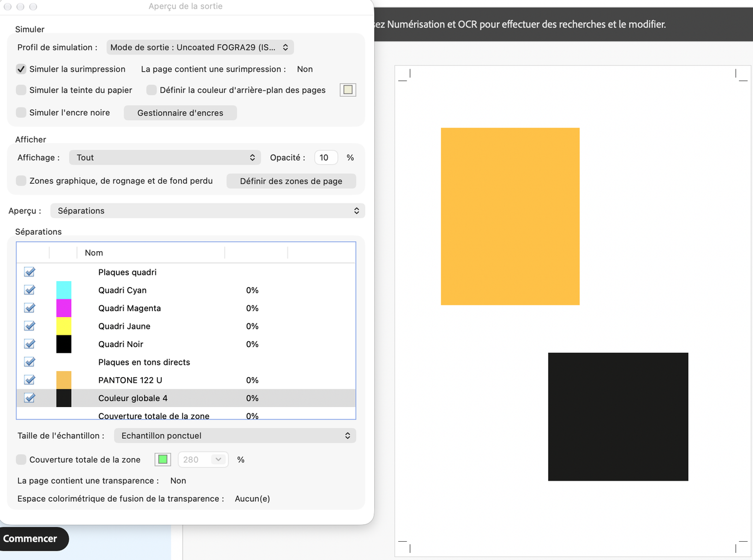Click the Quadri Noir color swatch

[64, 344]
